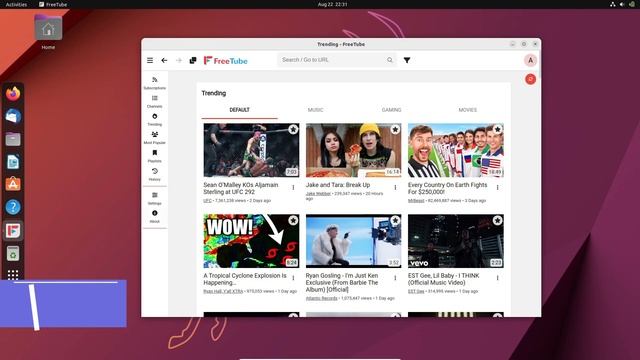Play the EST Gee vevo thumbnail
640x360 pixels.
(456, 241)
